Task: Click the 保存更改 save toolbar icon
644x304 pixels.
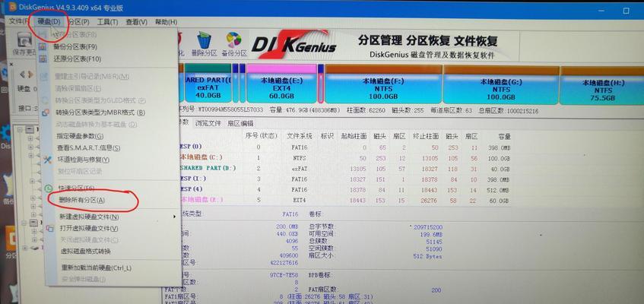Action: pyautogui.click(x=24, y=41)
